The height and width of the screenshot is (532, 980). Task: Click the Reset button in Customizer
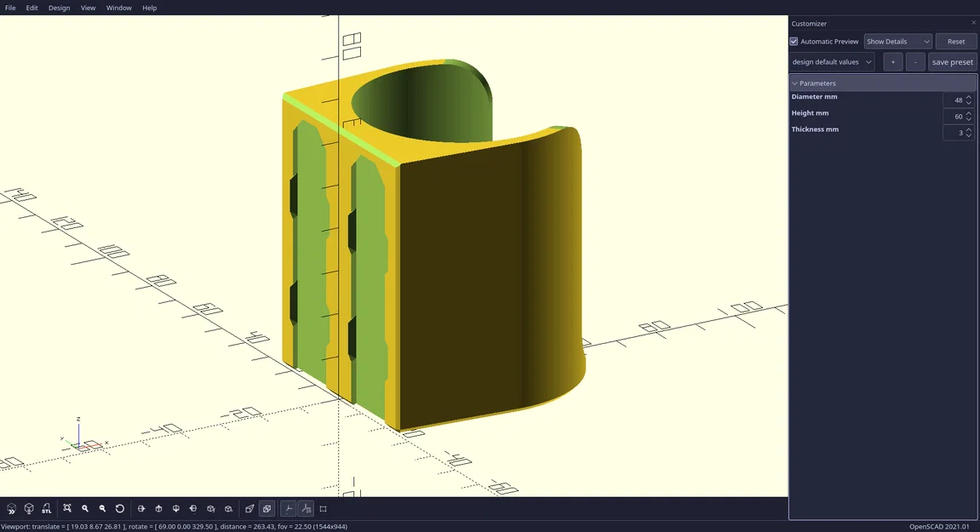coord(955,41)
